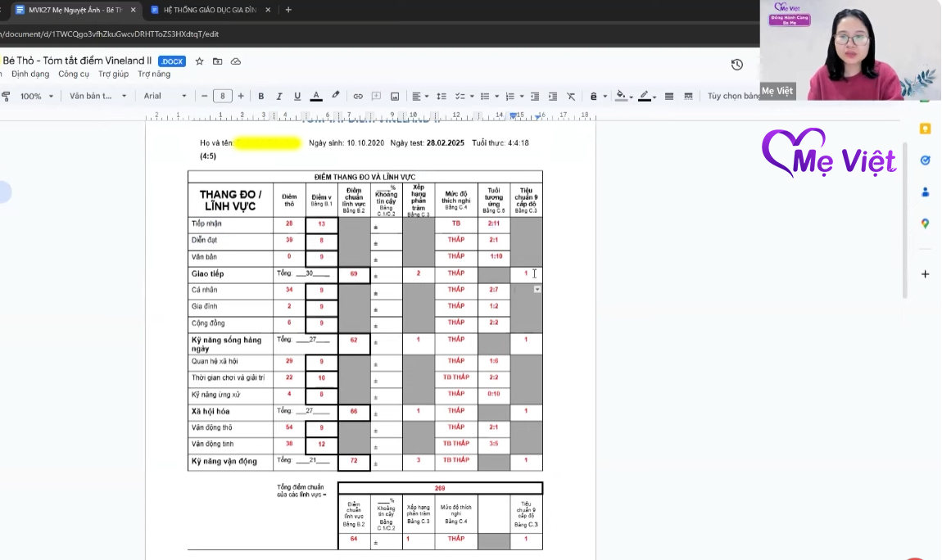Toggle bold formatting
The height and width of the screenshot is (560, 942).
(x=261, y=97)
